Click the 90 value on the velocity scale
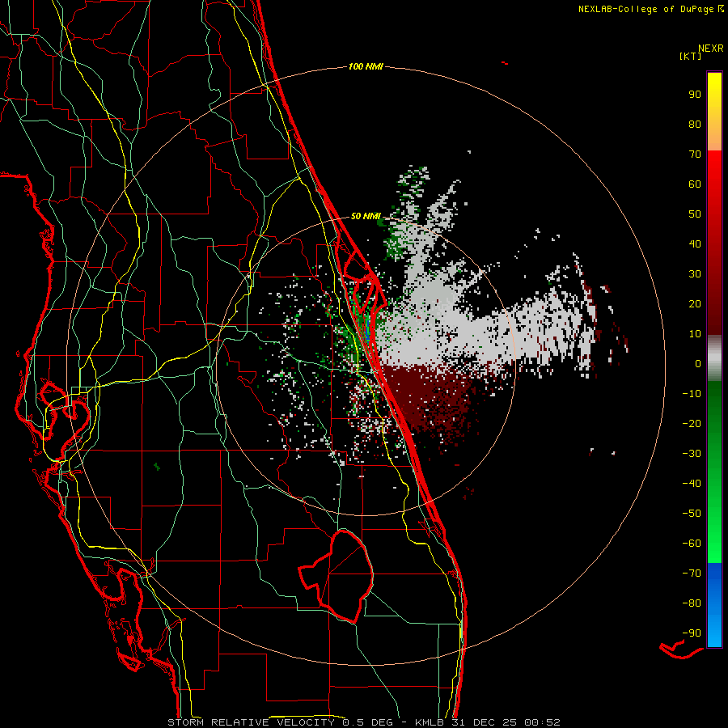The width and height of the screenshot is (728, 728). click(695, 95)
